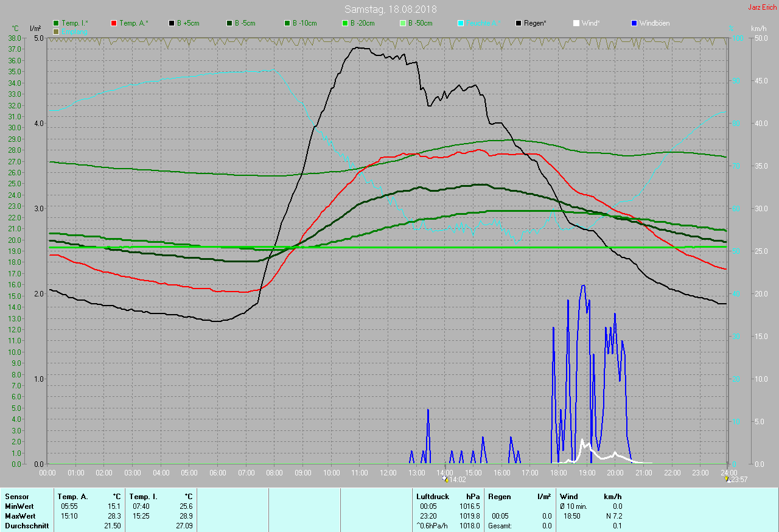
Task: Click the date title Samstag, 18.08.2018
Action: [x=390, y=9]
